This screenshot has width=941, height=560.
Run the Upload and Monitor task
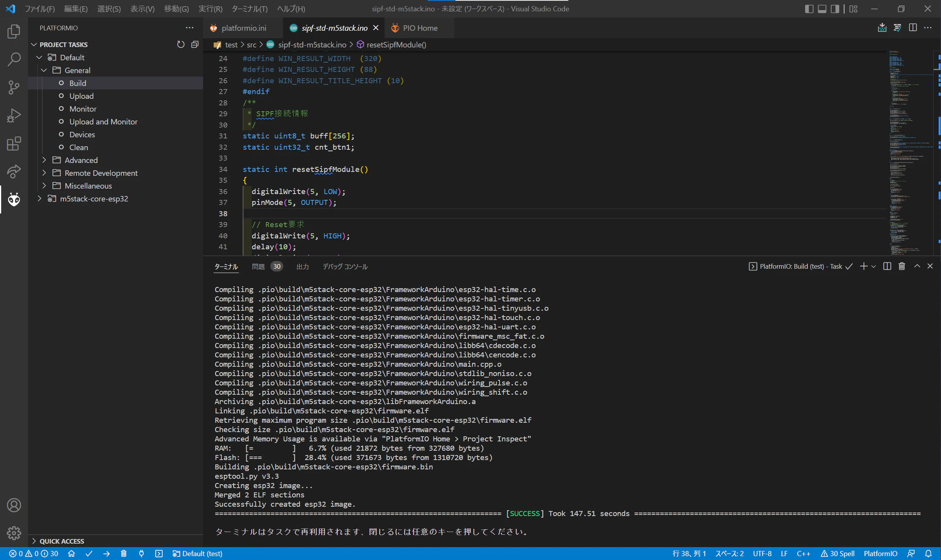click(103, 122)
